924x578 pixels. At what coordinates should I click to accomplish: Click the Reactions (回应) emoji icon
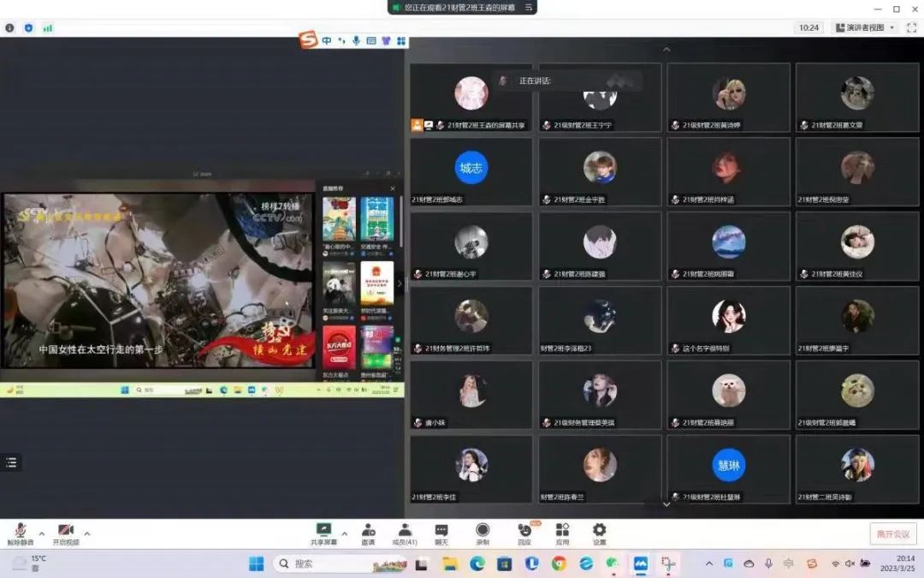524,533
